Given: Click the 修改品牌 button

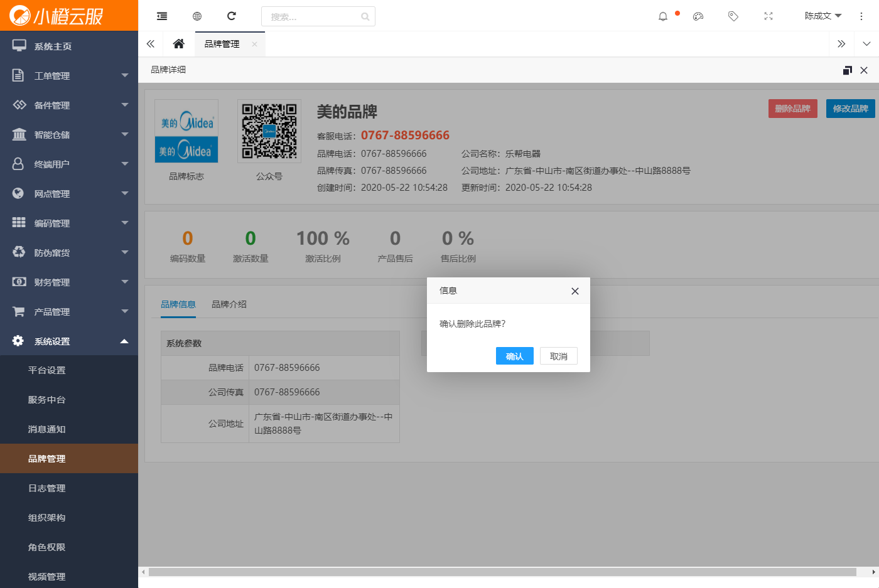Looking at the screenshot, I should tap(851, 109).
